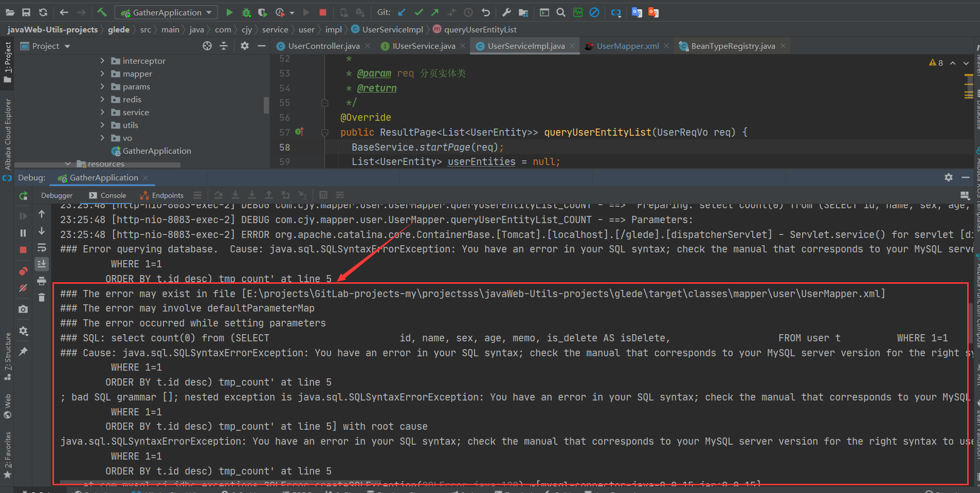Click the UserServiceImpl breadcrumb
This screenshot has width=980, height=493.
[387, 30]
